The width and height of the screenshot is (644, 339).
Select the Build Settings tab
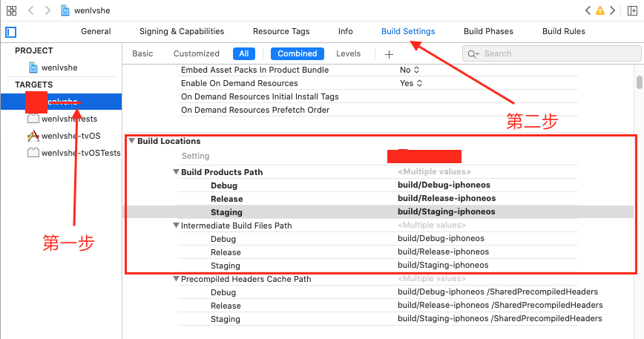tap(408, 32)
